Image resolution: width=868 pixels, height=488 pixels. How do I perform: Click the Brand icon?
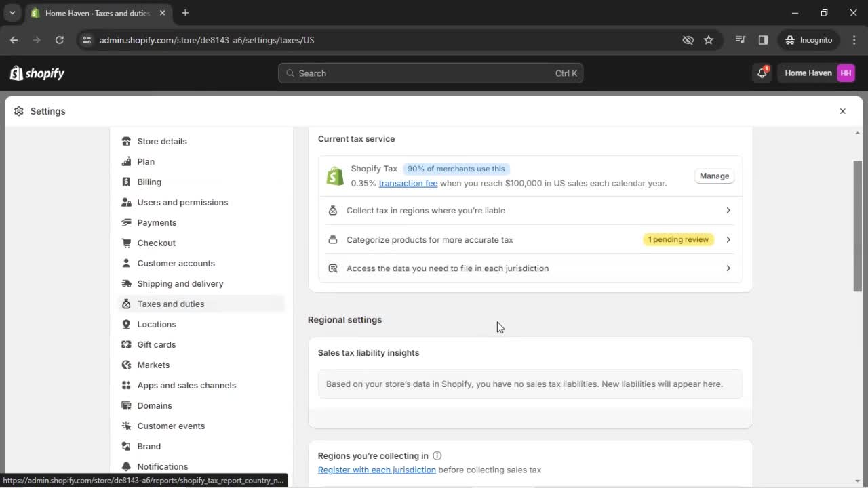[x=126, y=446]
